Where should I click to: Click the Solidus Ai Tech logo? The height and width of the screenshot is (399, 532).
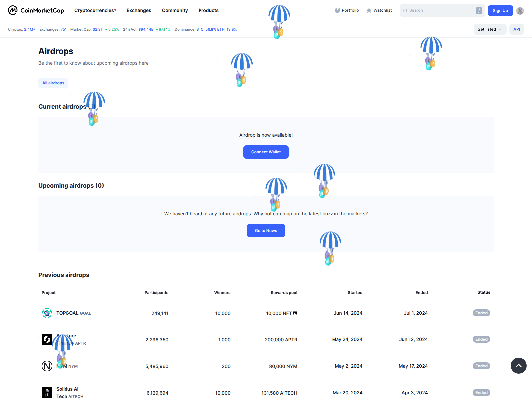click(47, 393)
